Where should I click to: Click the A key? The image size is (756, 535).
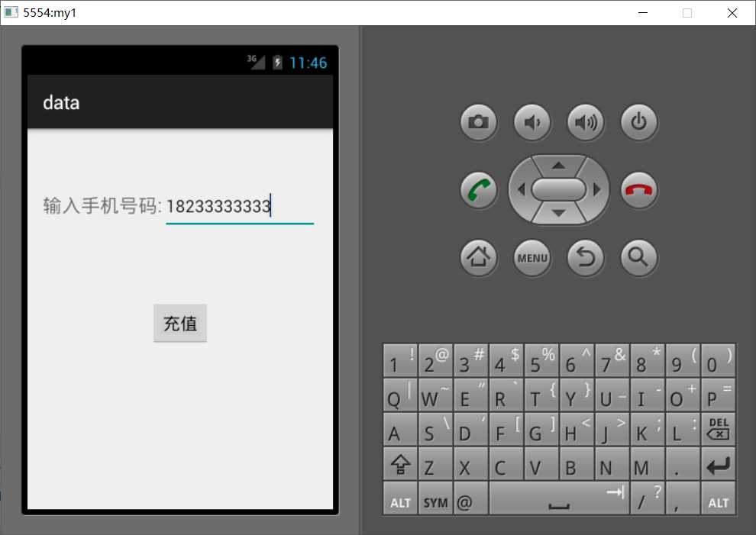[400, 429]
